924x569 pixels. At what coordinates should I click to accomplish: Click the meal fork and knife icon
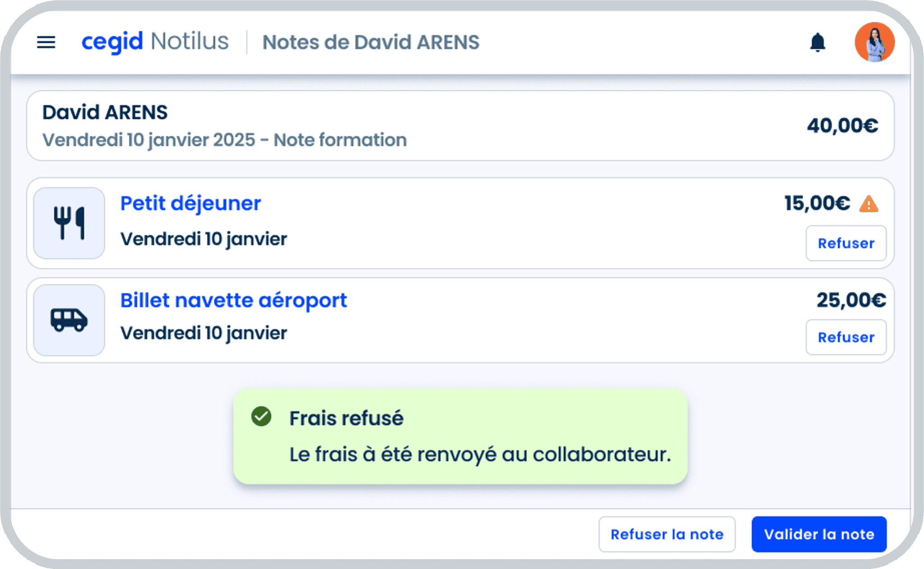[69, 223]
